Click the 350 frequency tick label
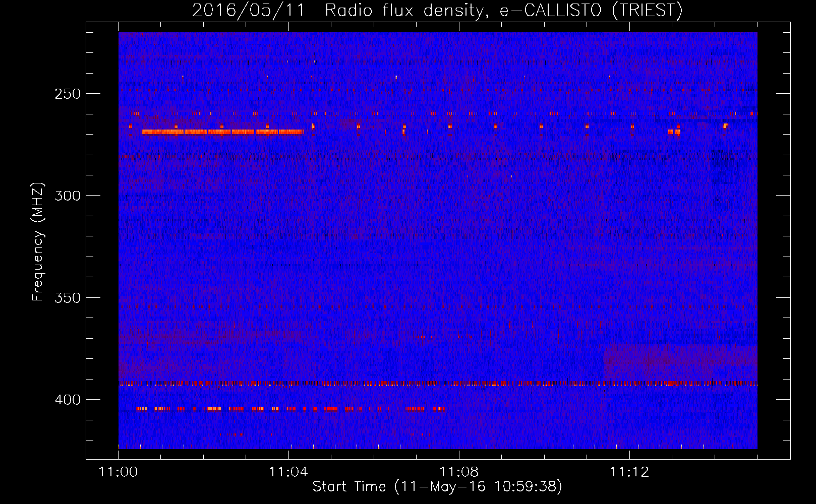Screen dimensions: 816x504 pos(68,298)
